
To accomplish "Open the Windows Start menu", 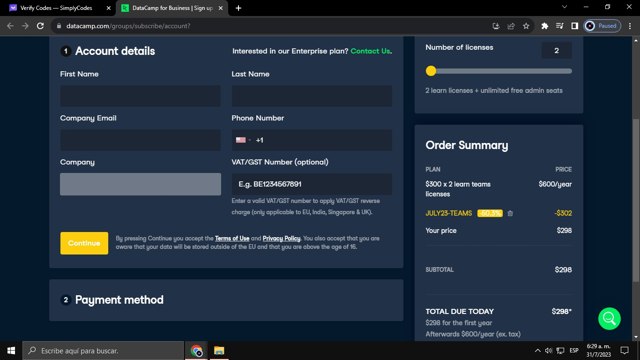I will 11,351.
